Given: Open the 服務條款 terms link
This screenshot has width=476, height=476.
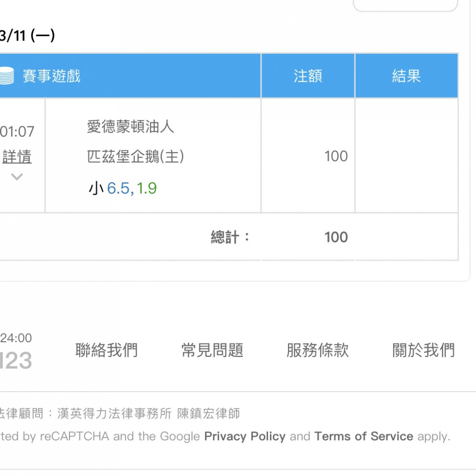Looking at the screenshot, I should (317, 350).
